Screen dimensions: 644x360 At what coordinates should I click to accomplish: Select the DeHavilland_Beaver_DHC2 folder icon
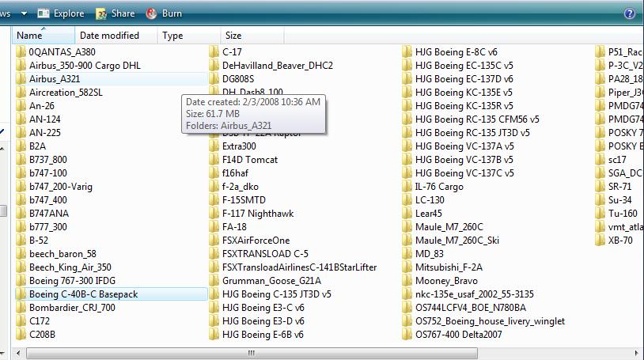click(x=214, y=66)
